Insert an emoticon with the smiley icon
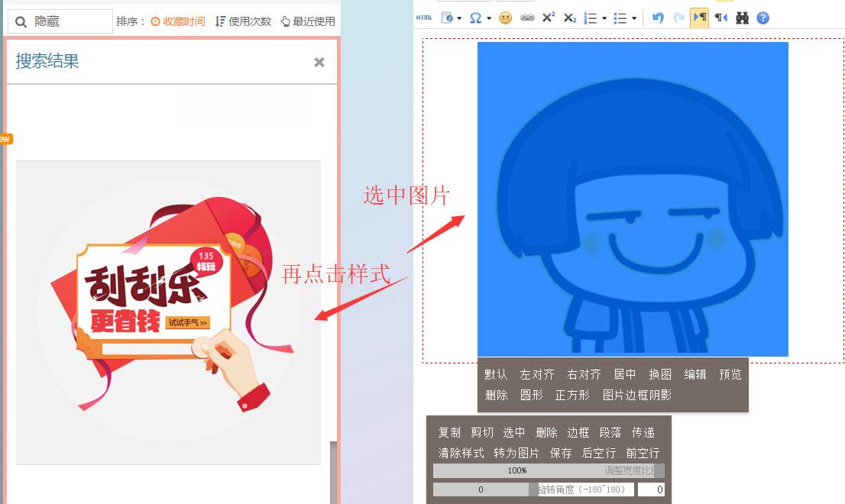This screenshot has height=504, width=845. click(x=505, y=18)
